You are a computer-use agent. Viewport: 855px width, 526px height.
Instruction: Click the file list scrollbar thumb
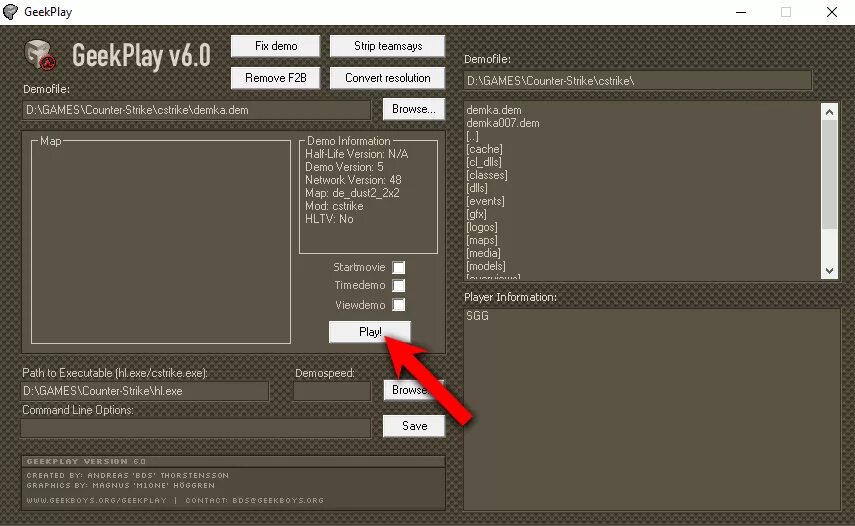coord(829,174)
